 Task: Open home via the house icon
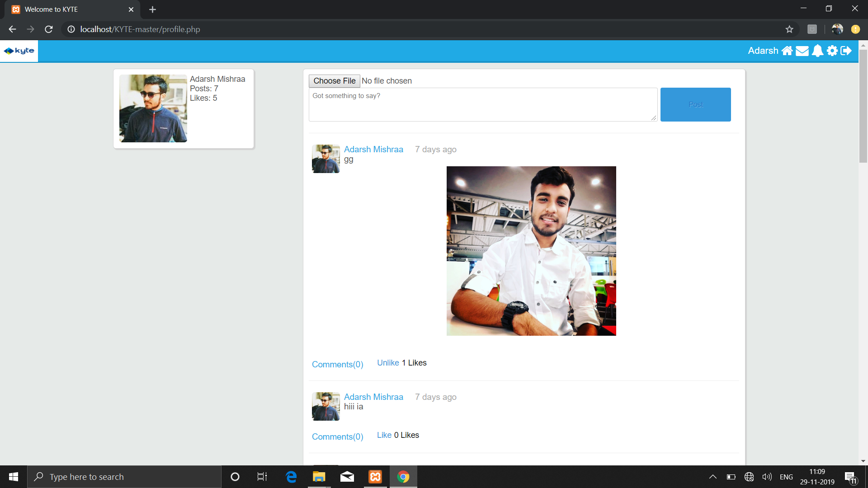(788, 51)
